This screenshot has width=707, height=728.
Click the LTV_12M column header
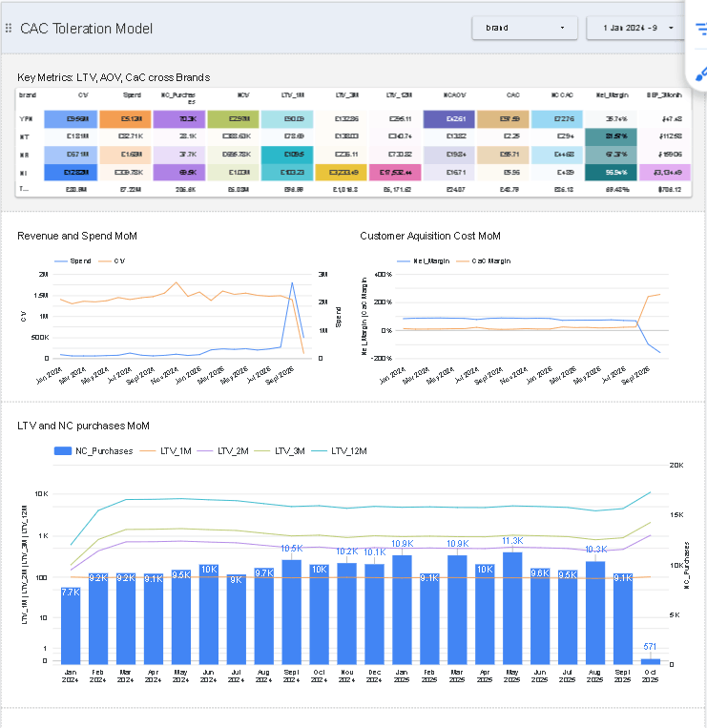[x=399, y=95]
